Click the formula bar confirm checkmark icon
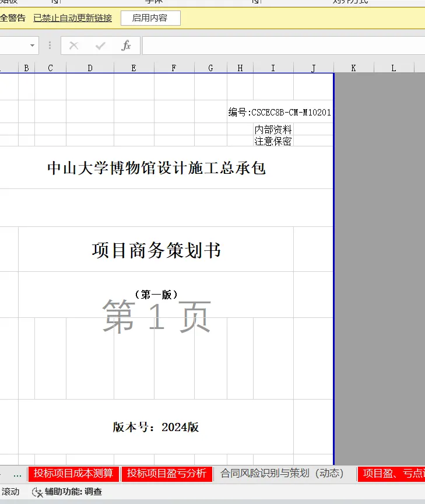 100,45
